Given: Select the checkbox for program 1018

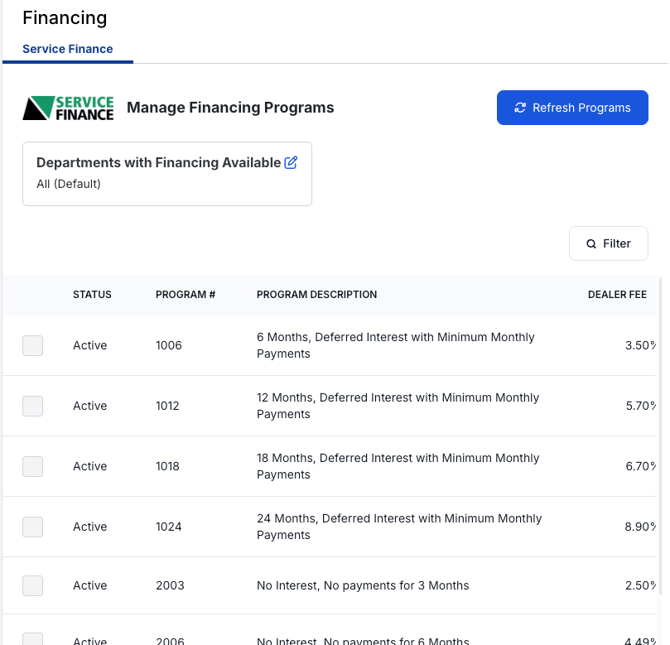Looking at the screenshot, I should coord(32,466).
